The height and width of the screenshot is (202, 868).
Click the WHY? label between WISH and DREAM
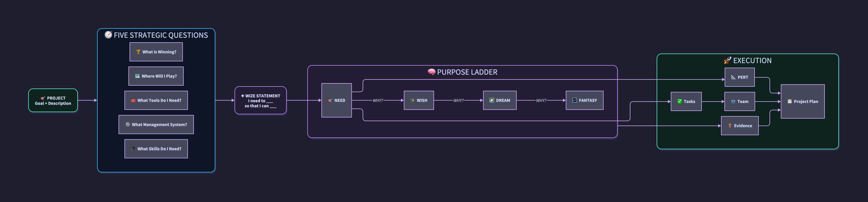point(458,100)
